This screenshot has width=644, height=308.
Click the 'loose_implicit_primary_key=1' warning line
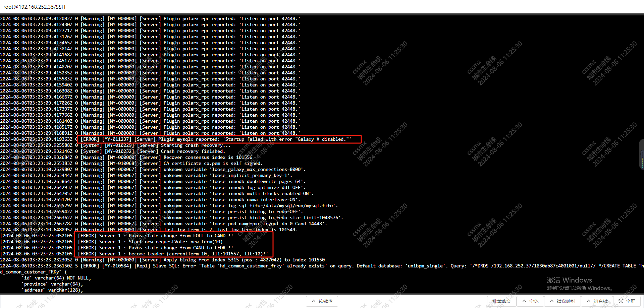pyautogui.click(x=146, y=176)
